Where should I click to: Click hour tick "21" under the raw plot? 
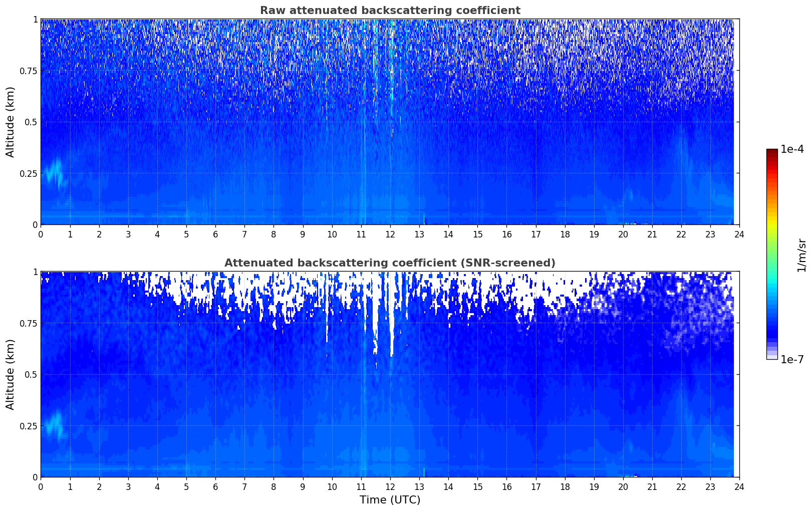pos(652,234)
